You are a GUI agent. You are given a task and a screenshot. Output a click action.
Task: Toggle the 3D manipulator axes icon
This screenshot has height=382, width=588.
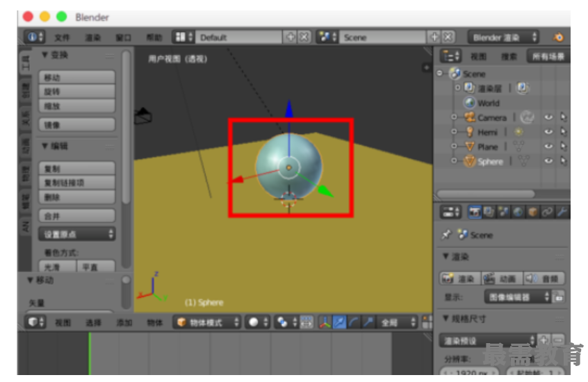coord(325,322)
